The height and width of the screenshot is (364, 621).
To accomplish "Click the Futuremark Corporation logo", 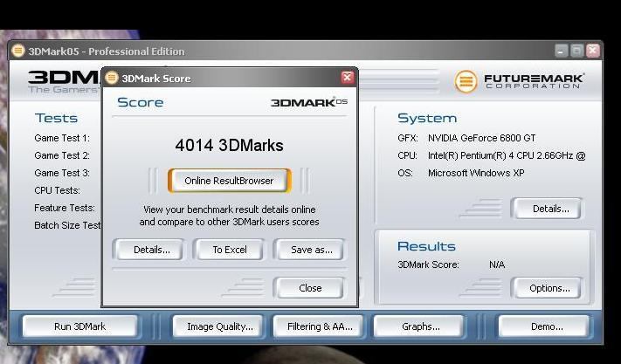I will 520,81.
